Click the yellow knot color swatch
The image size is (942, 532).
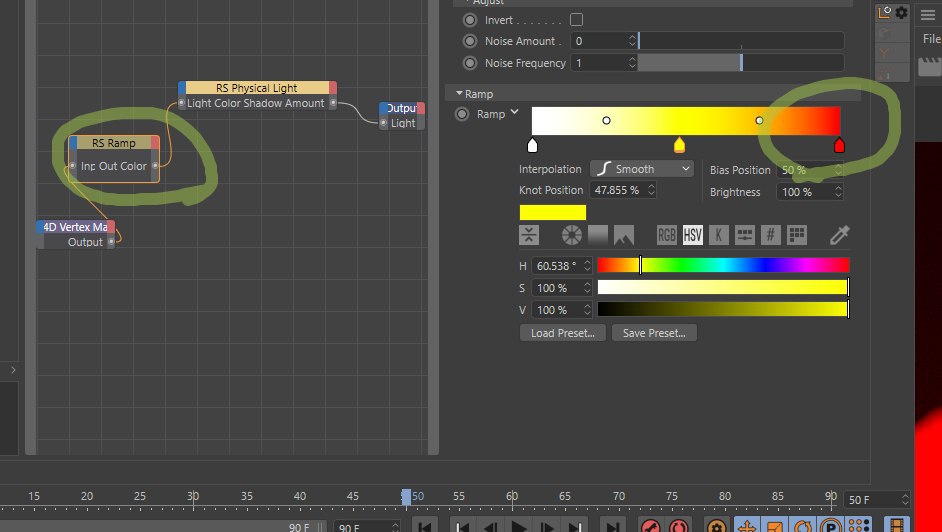tap(553, 213)
